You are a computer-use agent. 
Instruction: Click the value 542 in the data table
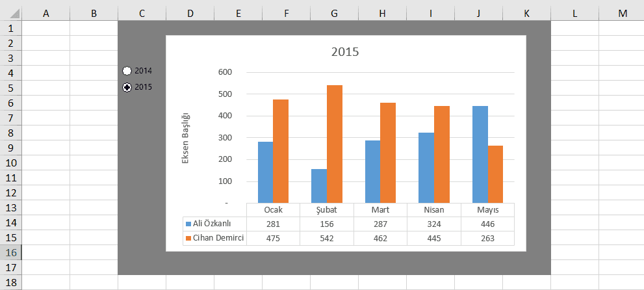click(x=327, y=239)
